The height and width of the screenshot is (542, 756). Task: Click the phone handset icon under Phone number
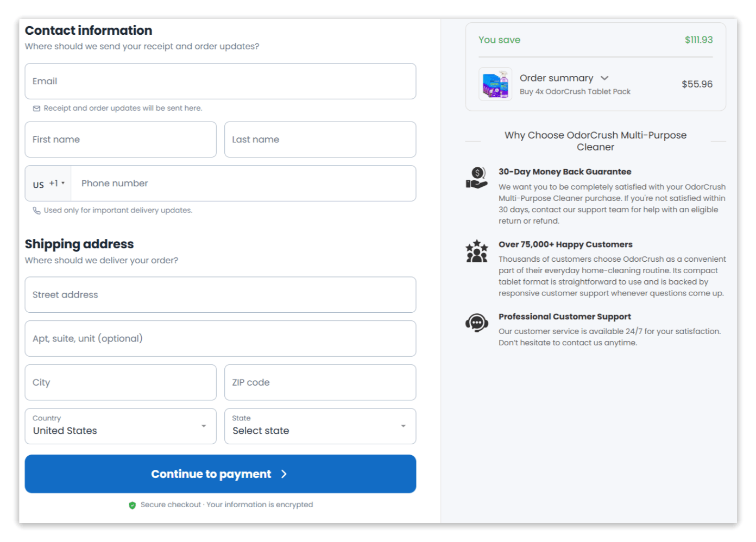tap(36, 211)
